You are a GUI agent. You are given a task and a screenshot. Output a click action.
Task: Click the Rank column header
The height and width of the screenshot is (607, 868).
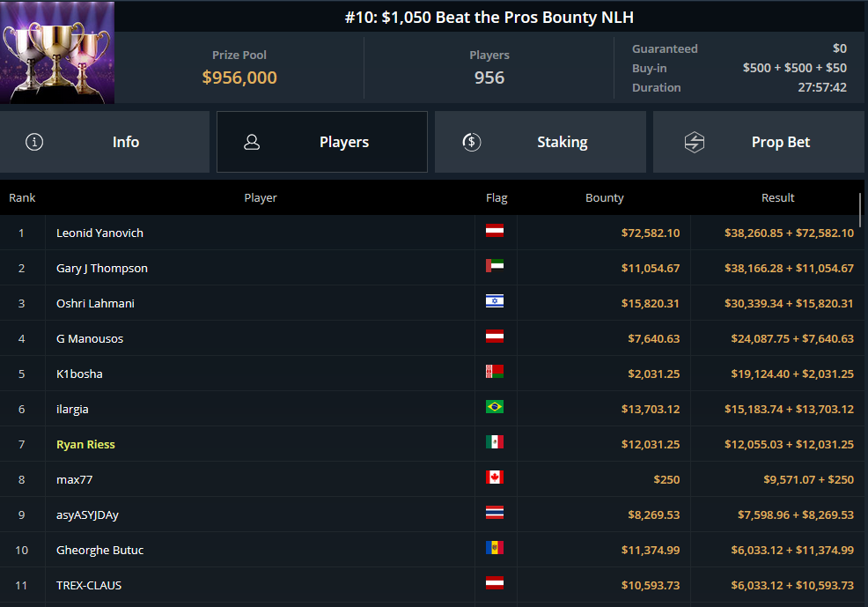click(x=22, y=197)
